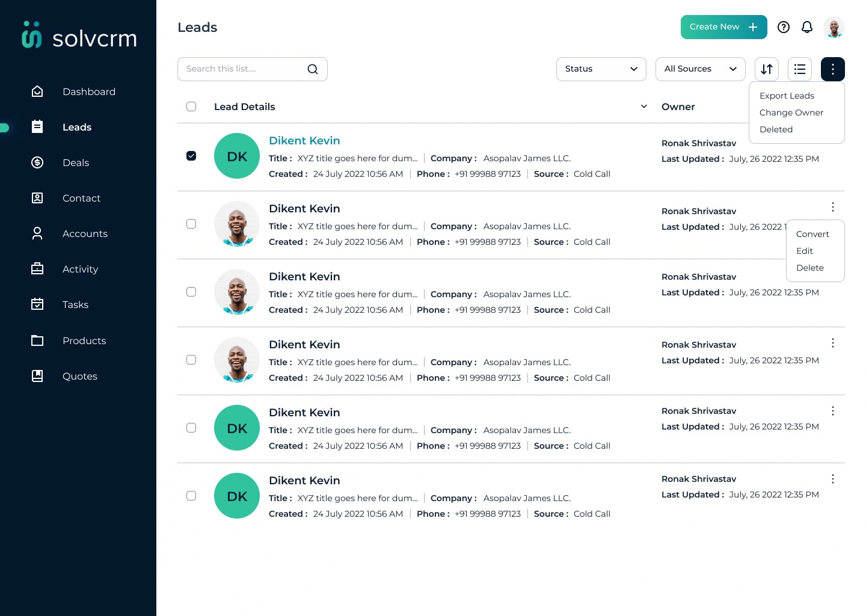Check the second lead row's checkbox
This screenshot has height=616, width=866.
191,224
